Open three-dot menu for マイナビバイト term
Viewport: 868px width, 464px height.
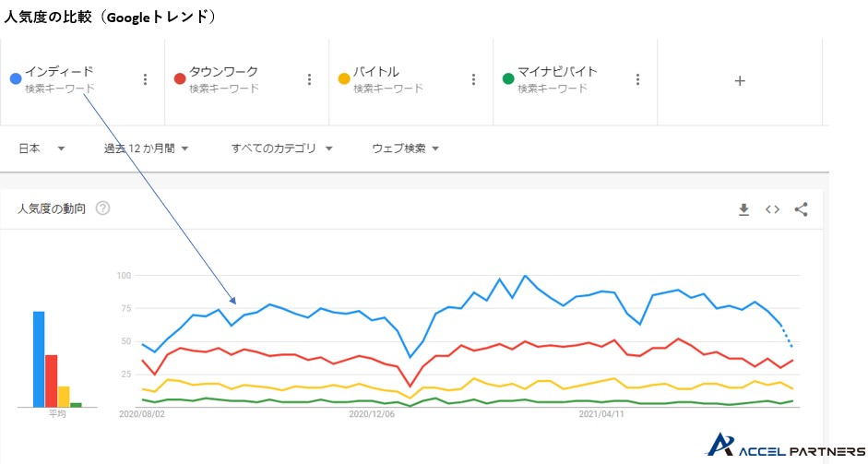click(x=637, y=80)
